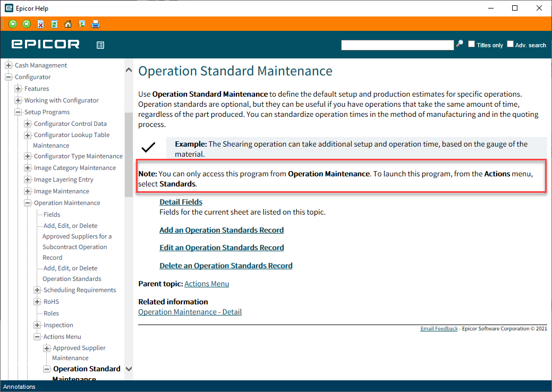
Task: Go to Home page icon
Action: point(68,24)
